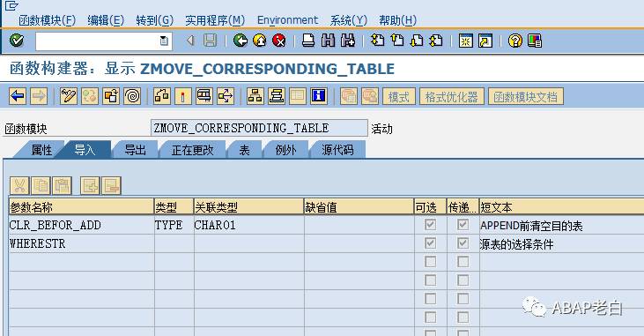Select the CLR_BEFOR_ADD parameter name cell
The width and height of the screenshot is (644, 336).
[x=81, y=225]
